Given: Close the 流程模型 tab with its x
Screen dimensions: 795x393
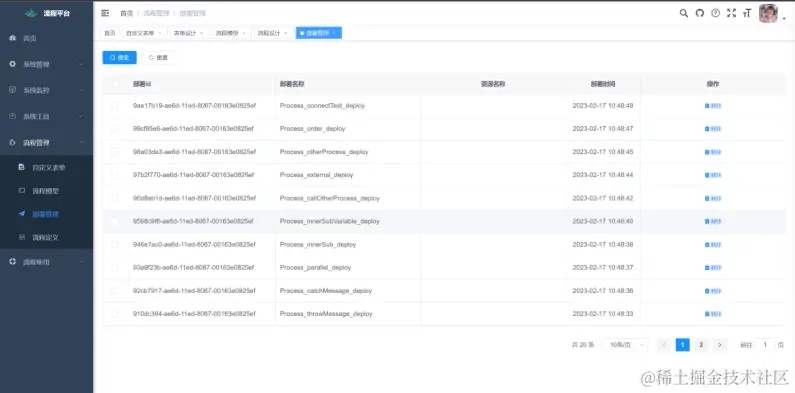Looking at the screenshot, I should point(243,33).
